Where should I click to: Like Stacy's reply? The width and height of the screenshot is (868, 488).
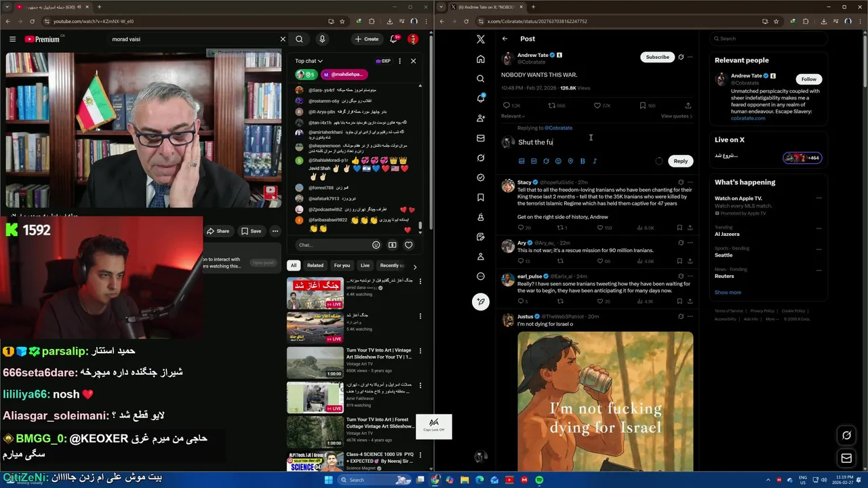coord(599,228)
